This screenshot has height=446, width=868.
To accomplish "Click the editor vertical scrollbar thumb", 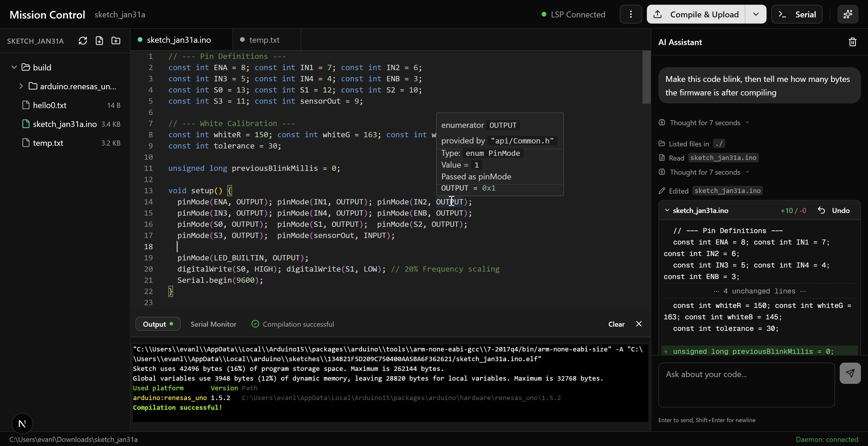I will click(x=646, y=77).
